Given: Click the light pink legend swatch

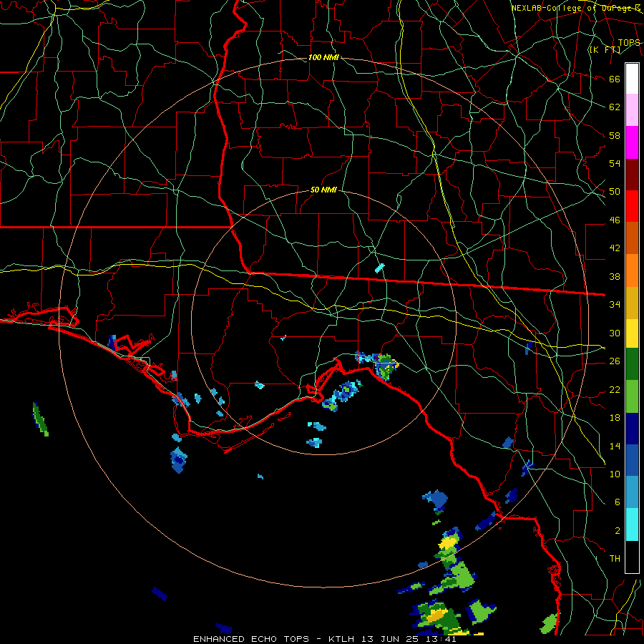Looking at the screenshot, I should point(632,110).
